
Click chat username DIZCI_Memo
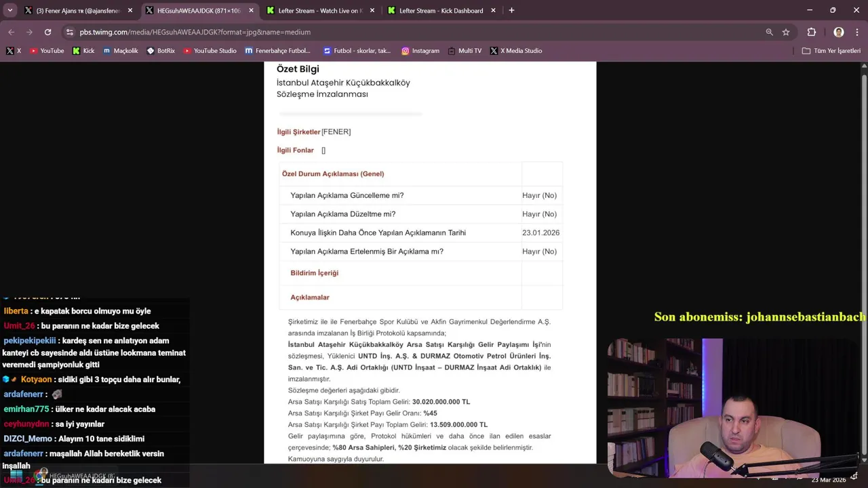[26, 439]
